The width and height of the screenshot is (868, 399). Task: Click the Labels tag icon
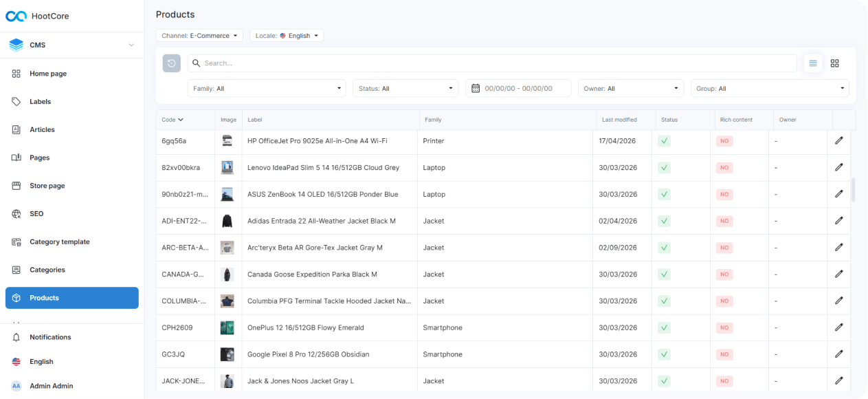(x=16, y=102)
